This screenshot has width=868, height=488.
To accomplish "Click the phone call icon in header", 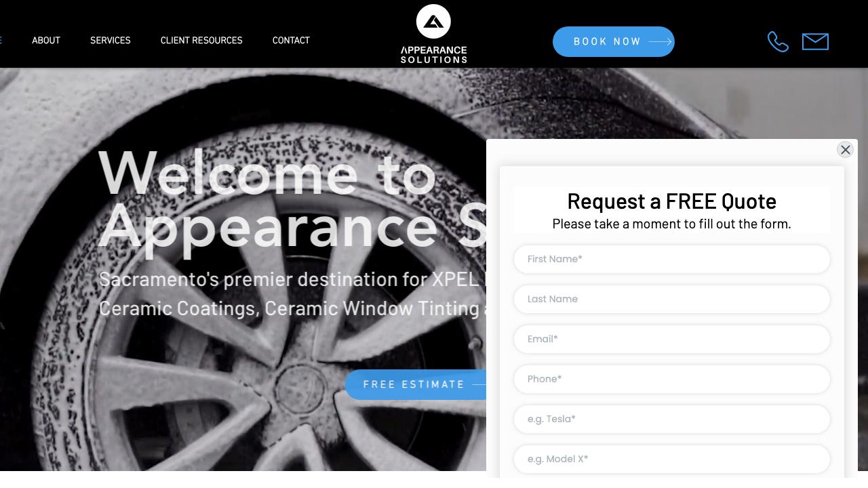I will pos(778,42).
